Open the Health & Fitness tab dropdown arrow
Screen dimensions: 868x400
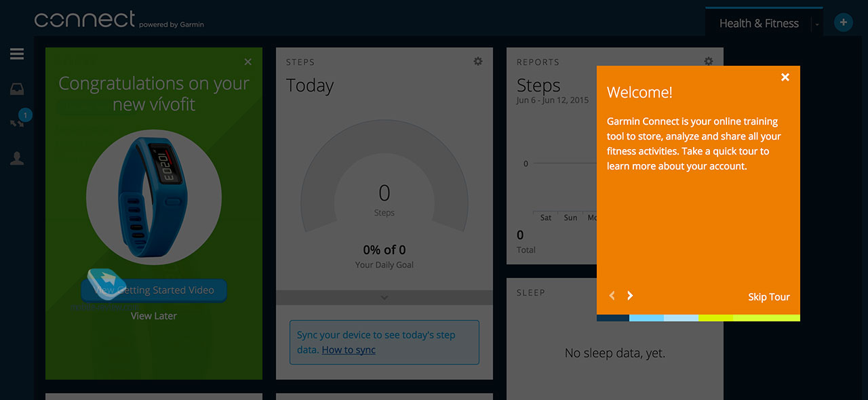(x=817, y=24)
